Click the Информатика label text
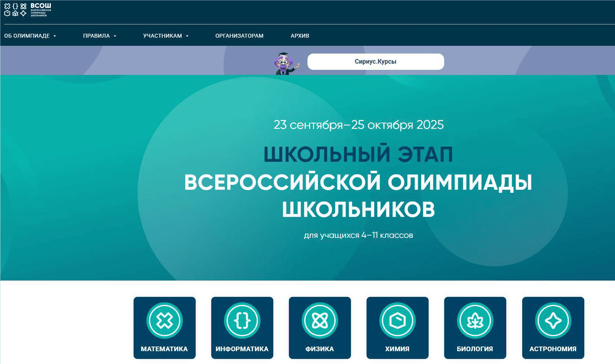The height and width of the screenshot is (364, 615). pyautogui.click(x=242, y=349)
